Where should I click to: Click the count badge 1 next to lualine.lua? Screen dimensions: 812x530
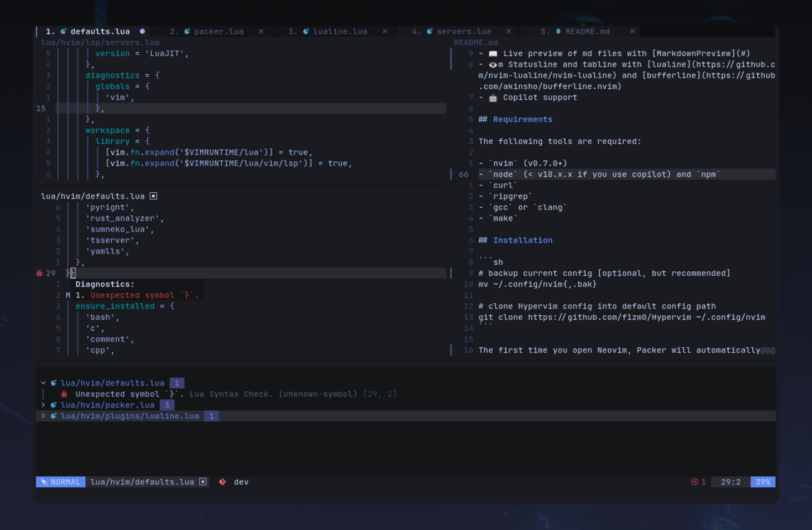(212, 416)
